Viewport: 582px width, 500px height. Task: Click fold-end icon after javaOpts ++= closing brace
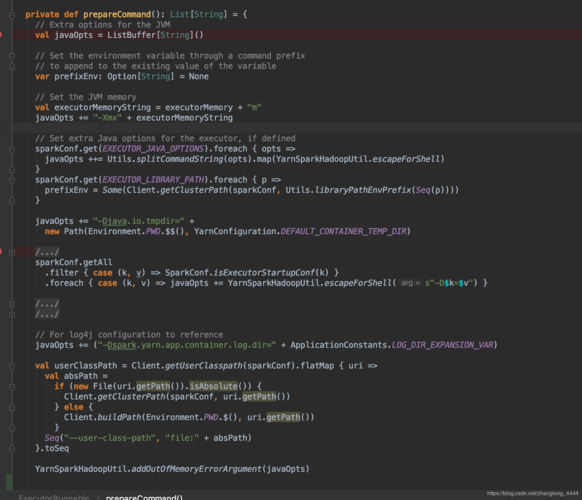point(12,170)
